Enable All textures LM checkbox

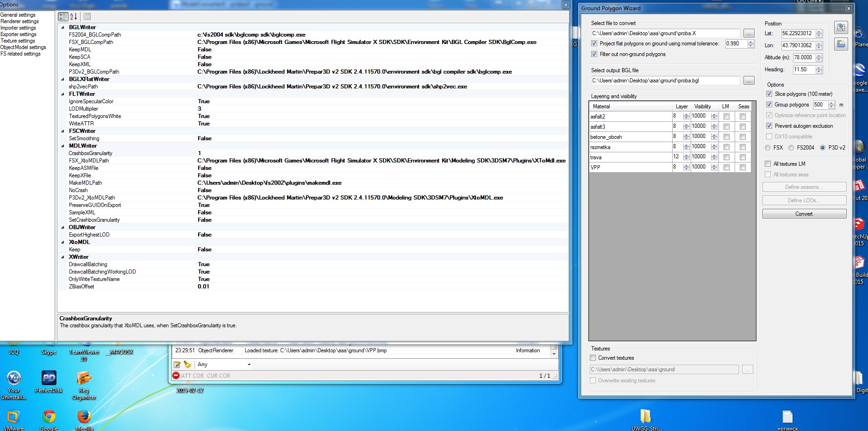[x=768, y=164]
